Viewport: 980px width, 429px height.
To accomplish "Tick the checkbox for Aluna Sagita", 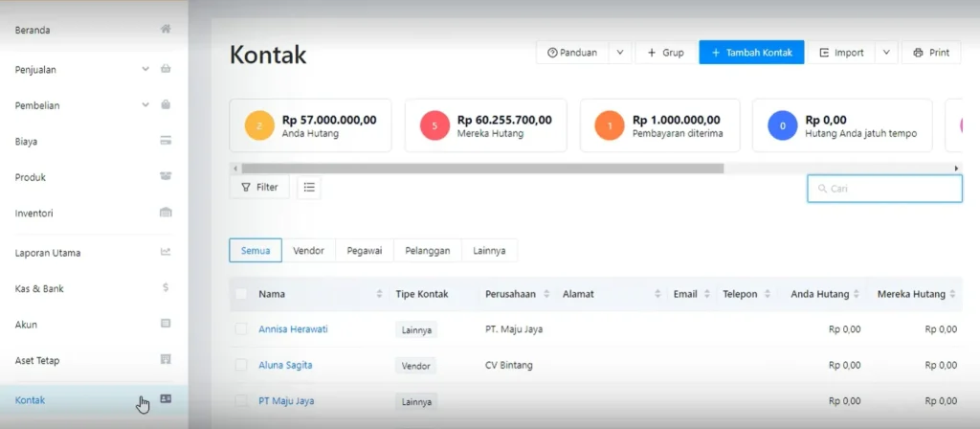I will pyautogui.click(x=241, y=365).
